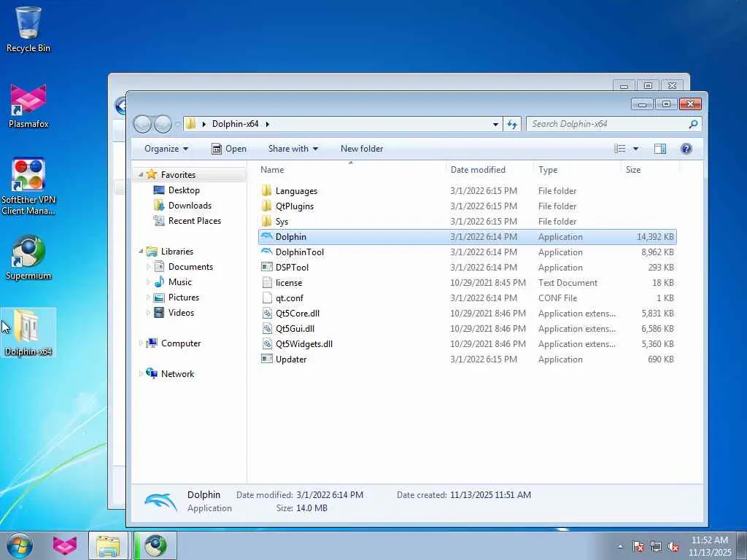The height and width of the screenshot is (560, 747).
Task: Expand the Computer tree node
Action: pyautogui.click(x=141, y=343)
